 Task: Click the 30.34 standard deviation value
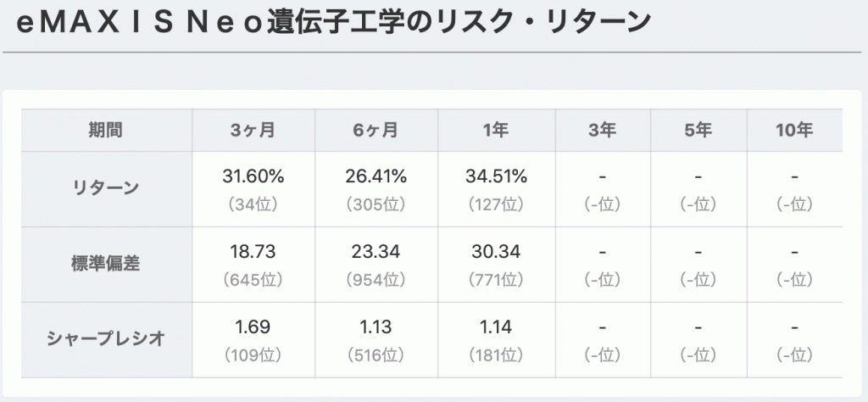497,252
